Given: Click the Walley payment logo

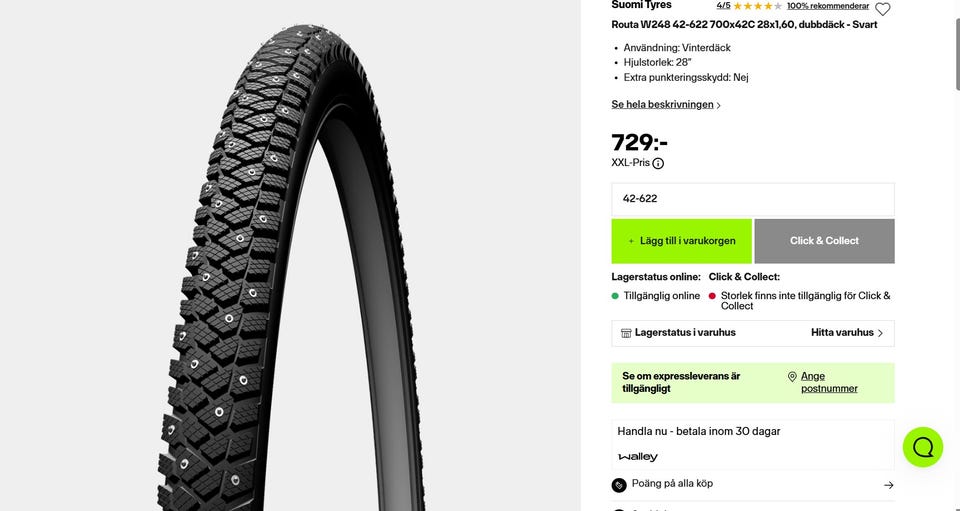Looking at the screenshot, I should coord(638,457).
